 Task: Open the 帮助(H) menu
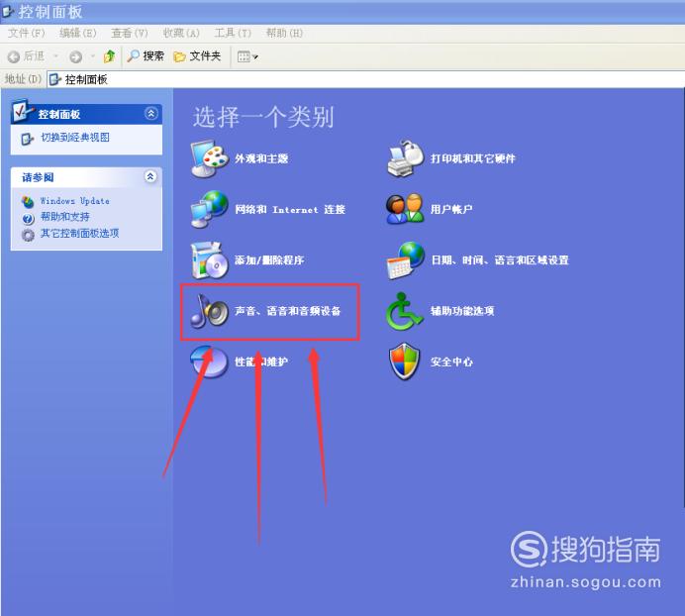pos(284,34)
